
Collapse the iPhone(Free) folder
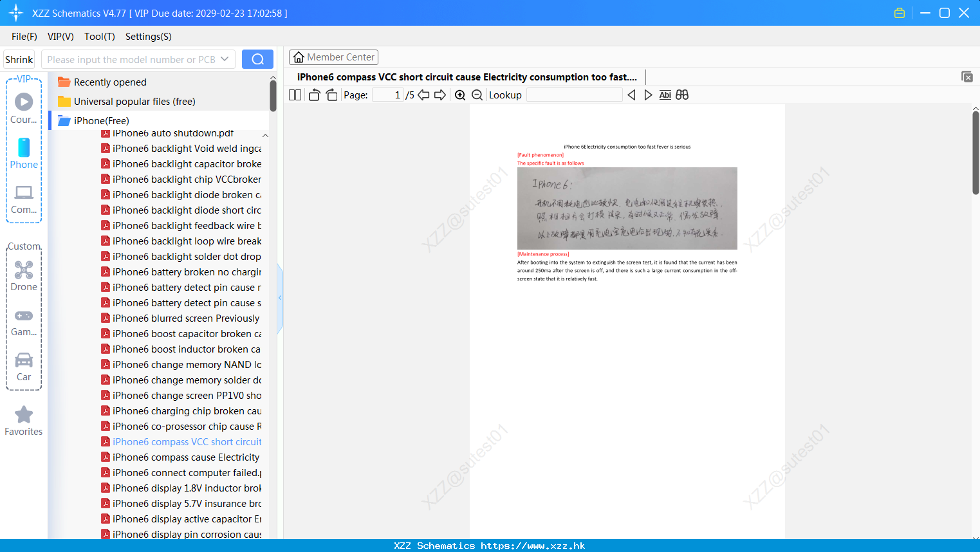pos(101,121)
